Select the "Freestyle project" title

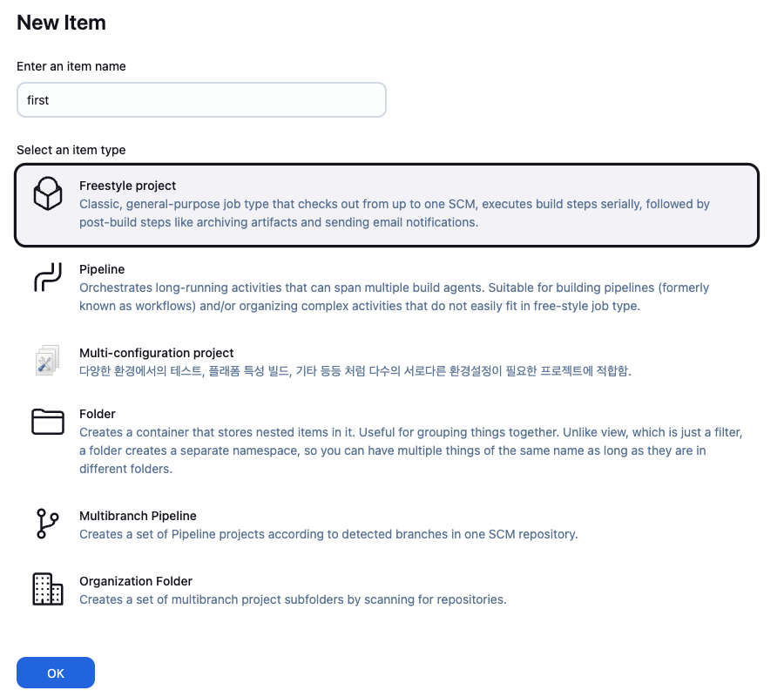[127, 186]
